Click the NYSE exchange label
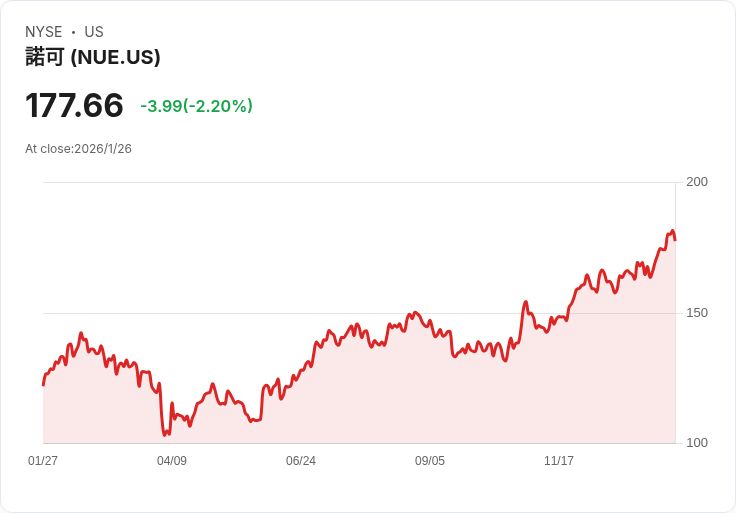 (43, 32)
